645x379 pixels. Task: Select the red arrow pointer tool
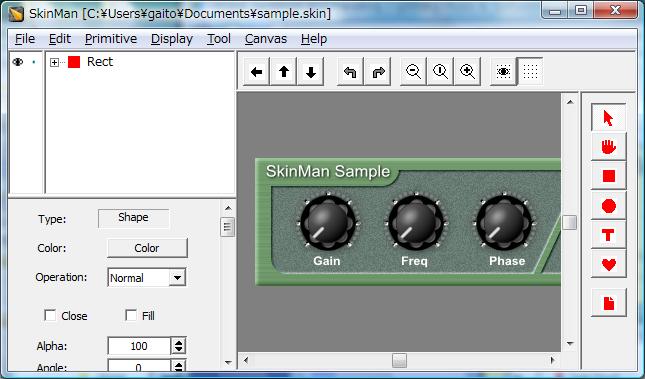(x=608, y=118)
